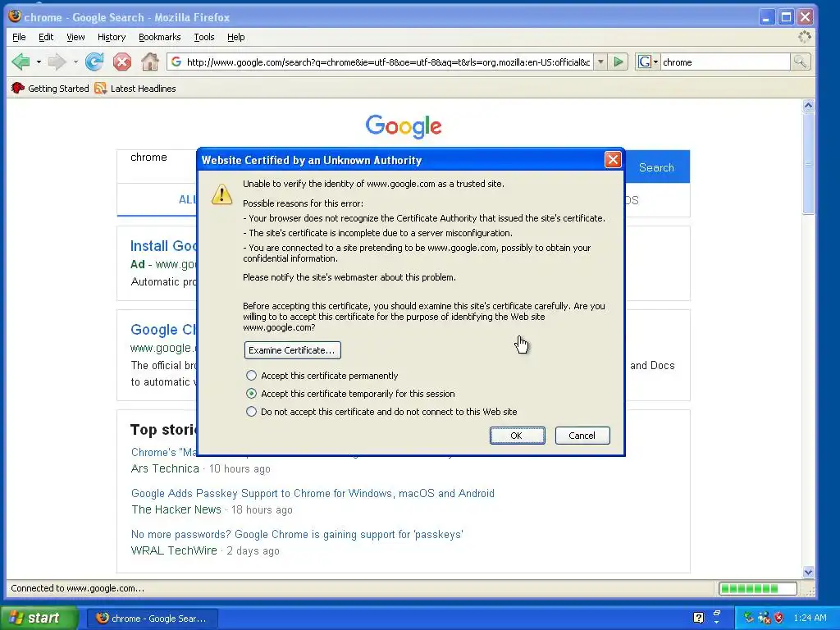Click the Ars Technica source text

pyautogui.click(x=165, y=468)
